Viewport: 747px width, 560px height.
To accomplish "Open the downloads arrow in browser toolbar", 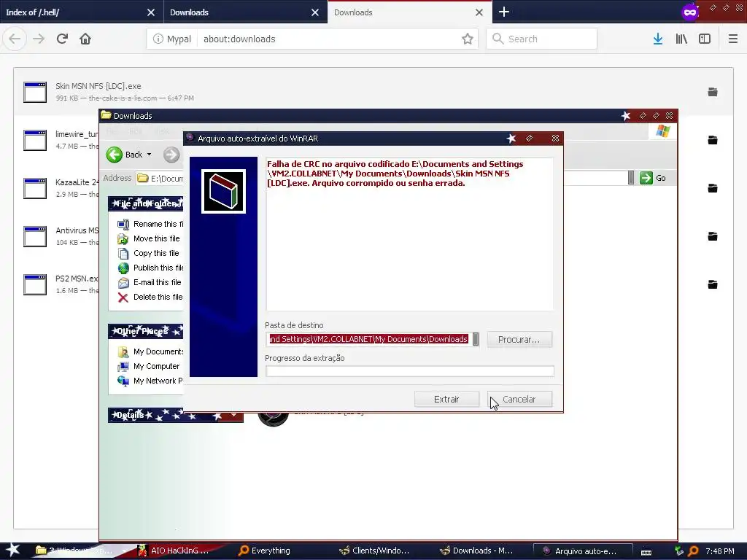I will tap(658, 39).
